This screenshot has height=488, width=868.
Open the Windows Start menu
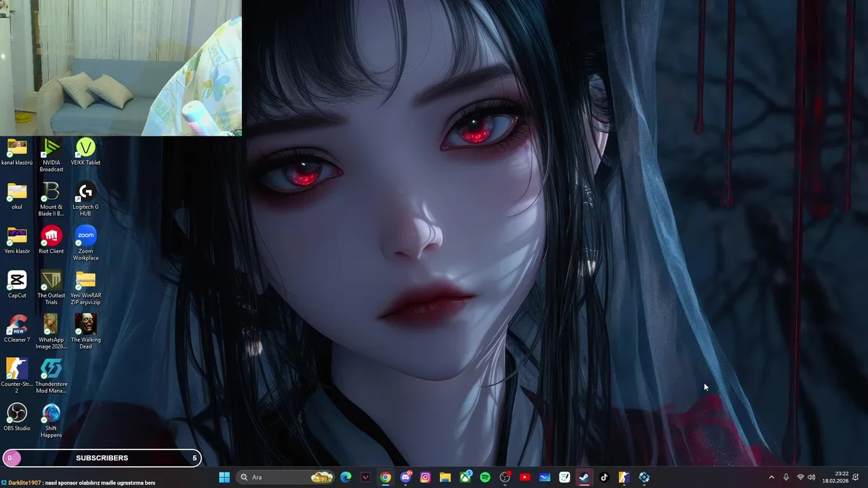pyautogui.click(x=224, y=477)
